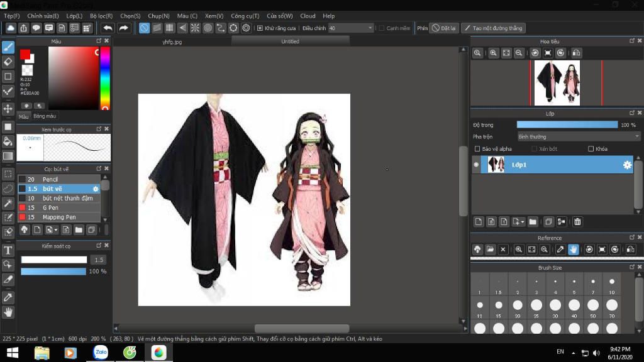Enable Canh mềm checkbox
This screenshot has width=644, height=362.
382,28
